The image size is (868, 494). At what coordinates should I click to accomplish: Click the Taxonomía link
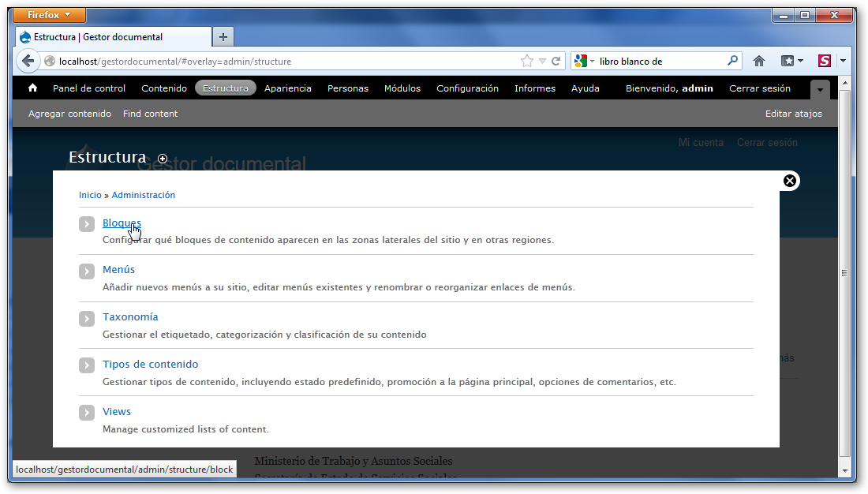tap(130, 317)
